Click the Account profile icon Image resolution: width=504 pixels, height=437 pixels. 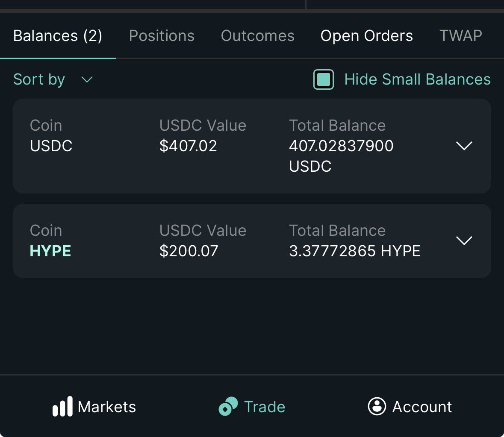pyautogui.click(x=377, y=407)
